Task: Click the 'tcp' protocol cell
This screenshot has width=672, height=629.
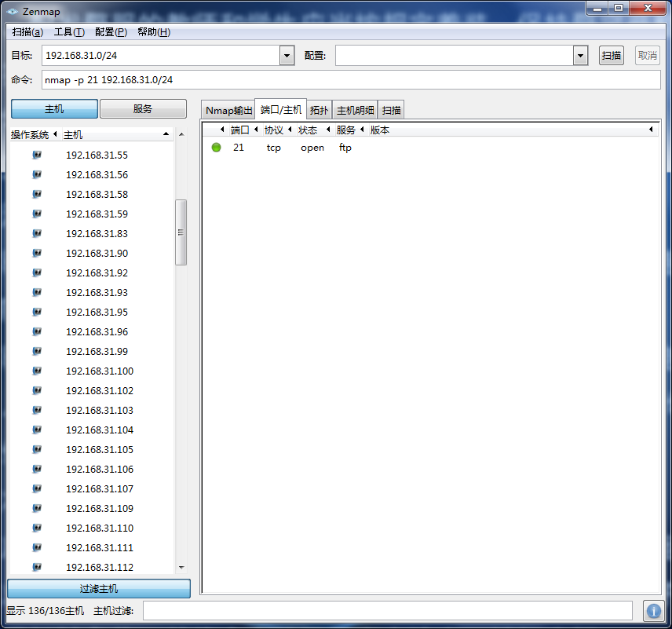Action: [273, 148]
